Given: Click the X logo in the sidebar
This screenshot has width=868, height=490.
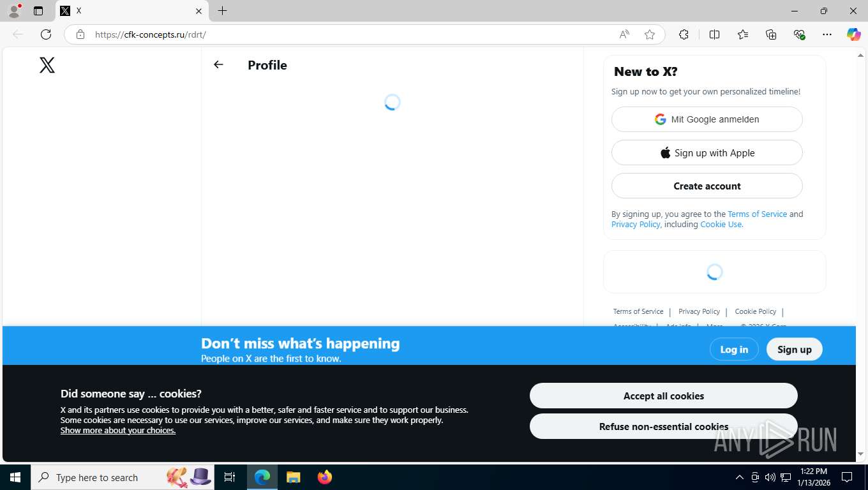Looking at the screenshot, I should point(47,65).
